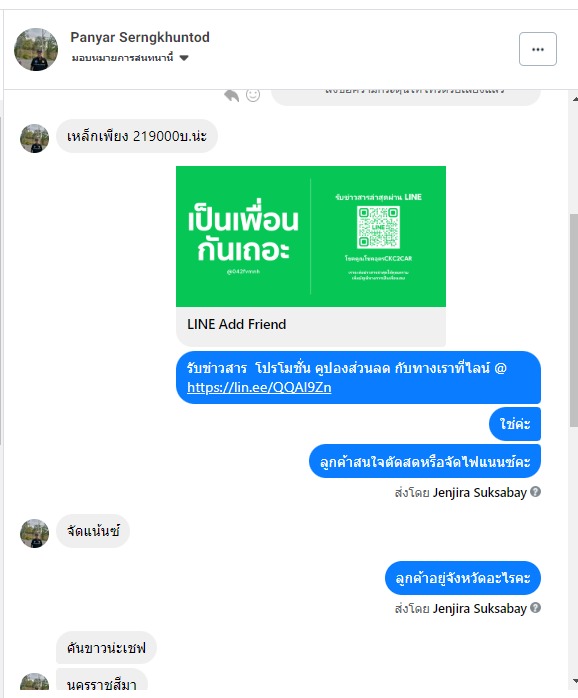Click the avatar beside the 219000 message
The width and height of the screenshot is (578, 698).
tap(34, 138)
